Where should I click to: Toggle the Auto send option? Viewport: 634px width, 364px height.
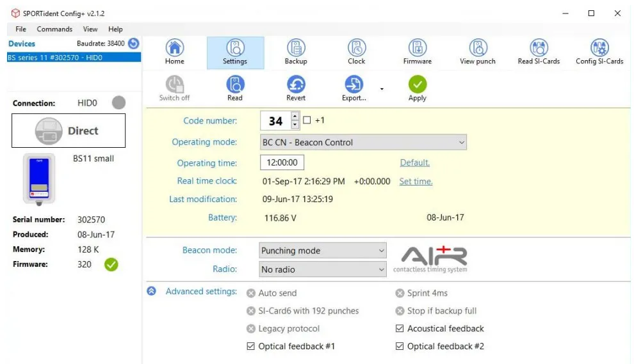click(251, 293)
